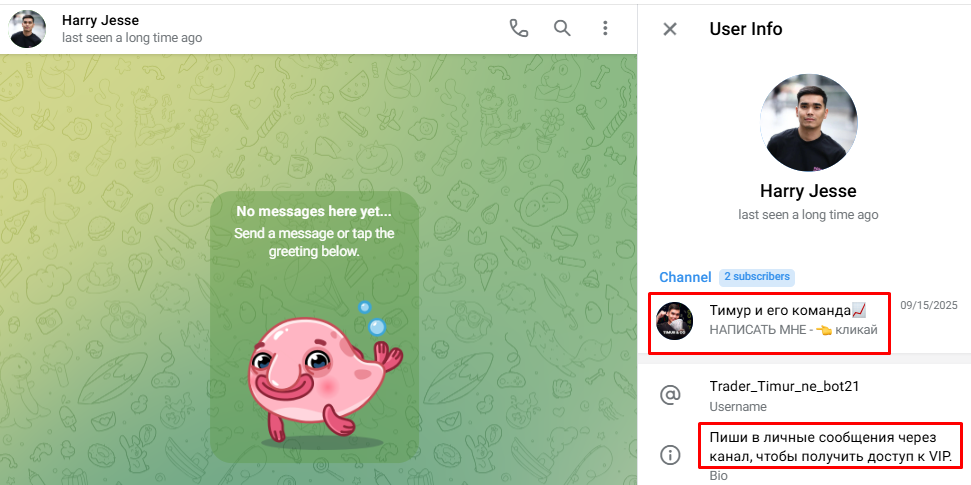
Task: Open the three-dot more options menu
Action: point(605,28)
